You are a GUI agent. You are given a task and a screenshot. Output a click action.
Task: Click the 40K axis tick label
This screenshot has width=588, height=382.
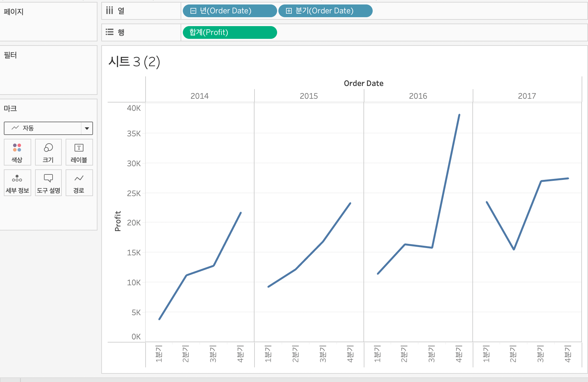(x=134, y=108)
